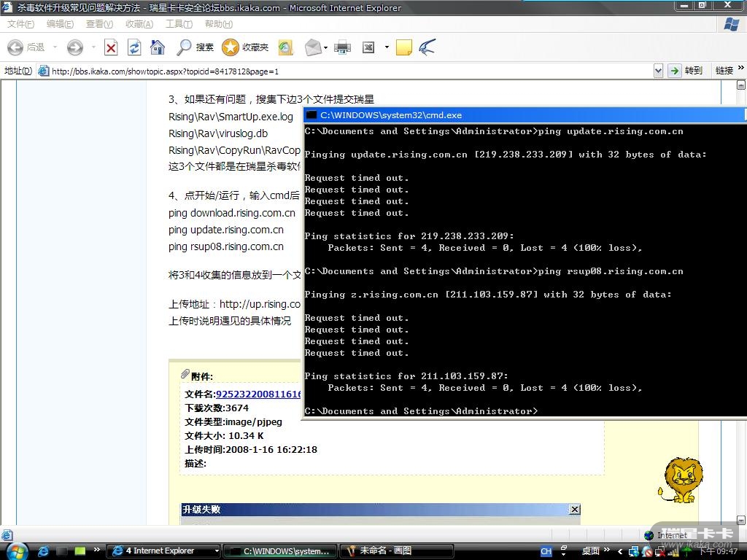
Task: Open the 帮助 menu
Action: (219, 24)
